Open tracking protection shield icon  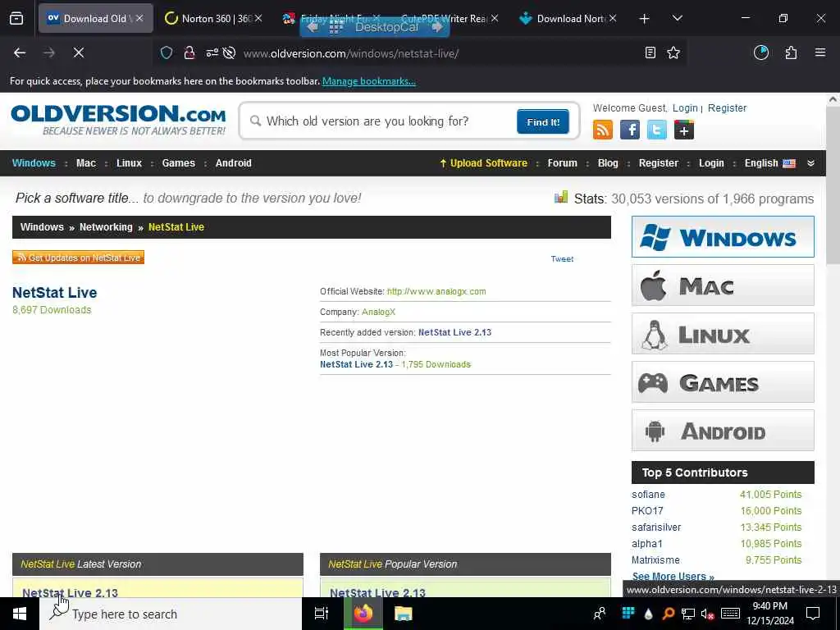(x=167, y=52)
